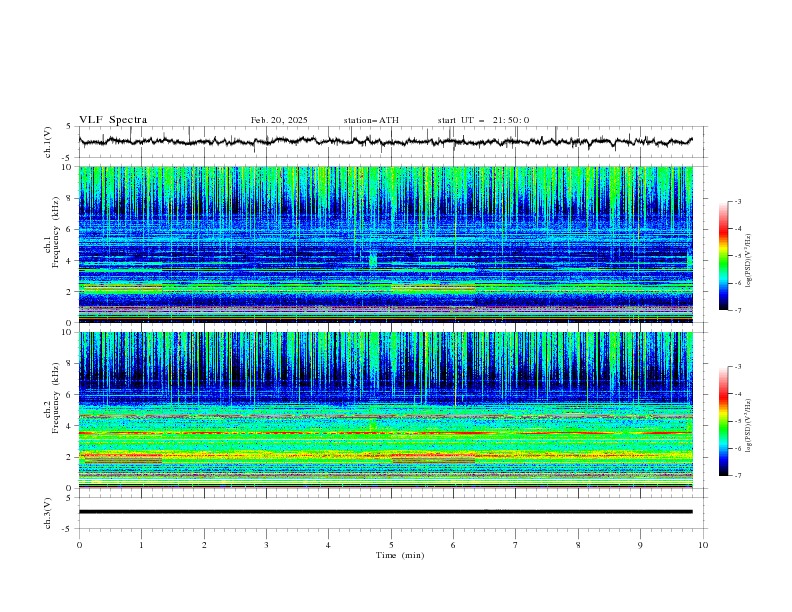Click the ch.2 spectrogram color bar
Image resolution: width=792 pixels, height=612 pixels.
(723, 421)
